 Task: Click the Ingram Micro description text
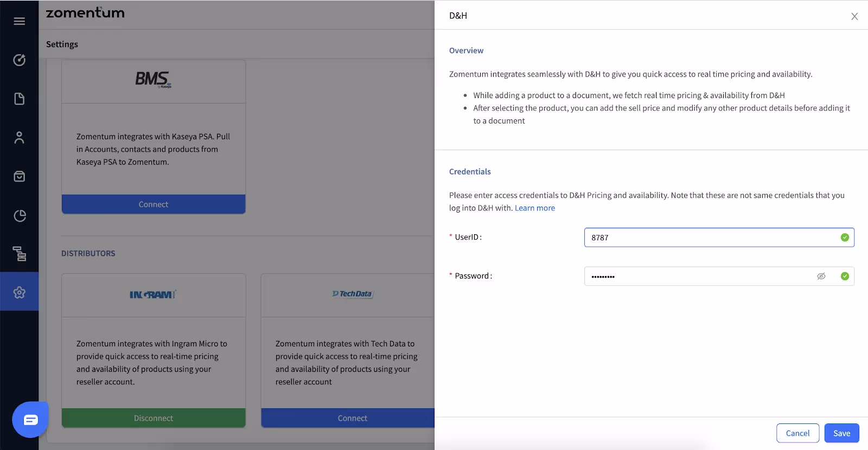click(152, 363)
